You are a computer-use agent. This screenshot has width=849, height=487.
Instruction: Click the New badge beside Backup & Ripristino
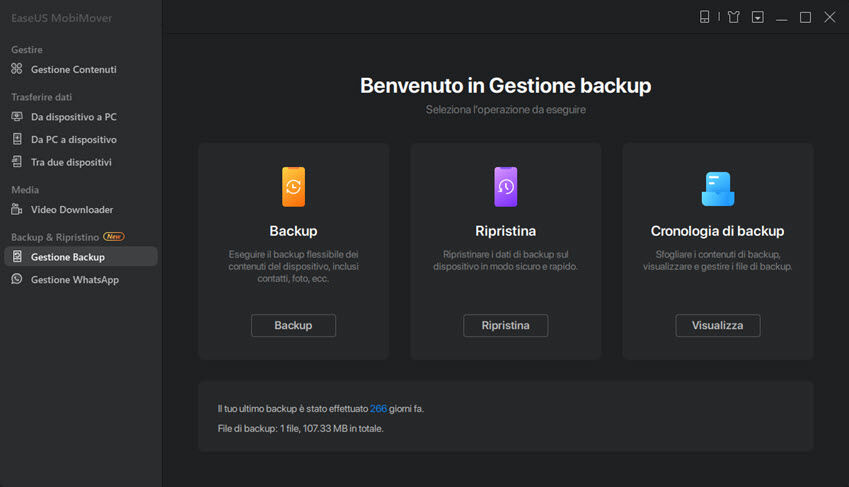click(x=114, y=237)
